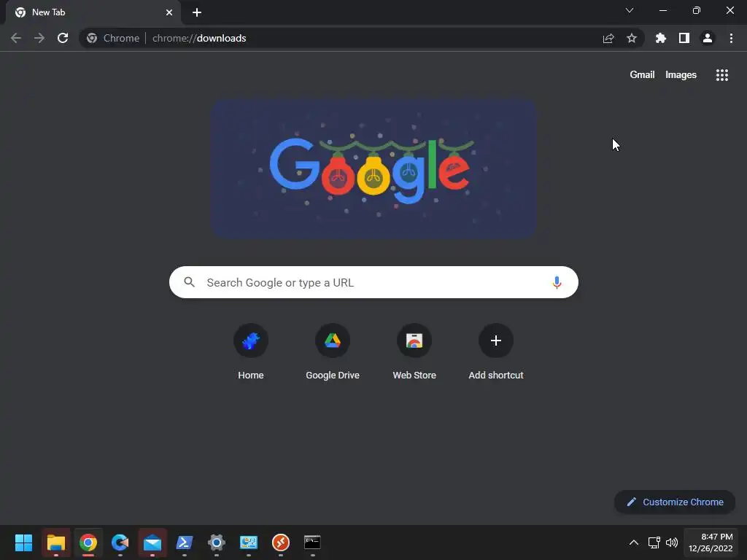Open the Extensions puzzle-piece menu

(661, 38)
